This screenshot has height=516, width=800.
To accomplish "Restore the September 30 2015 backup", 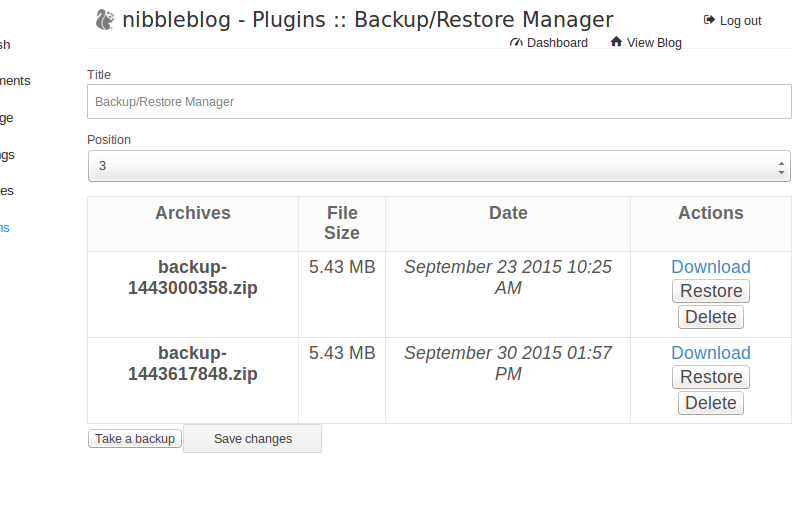I will [x=711, y=377].
